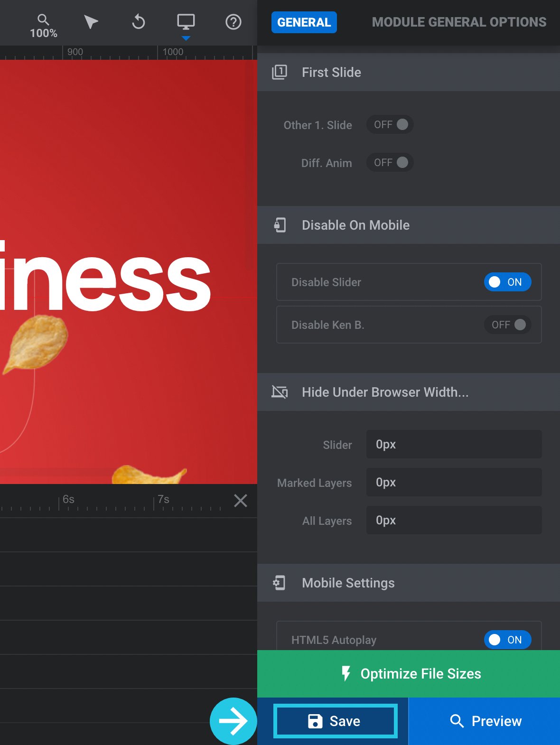Click the cyan arrow circle button
Viewport: 560px width, 745px height.
point(233,721)
